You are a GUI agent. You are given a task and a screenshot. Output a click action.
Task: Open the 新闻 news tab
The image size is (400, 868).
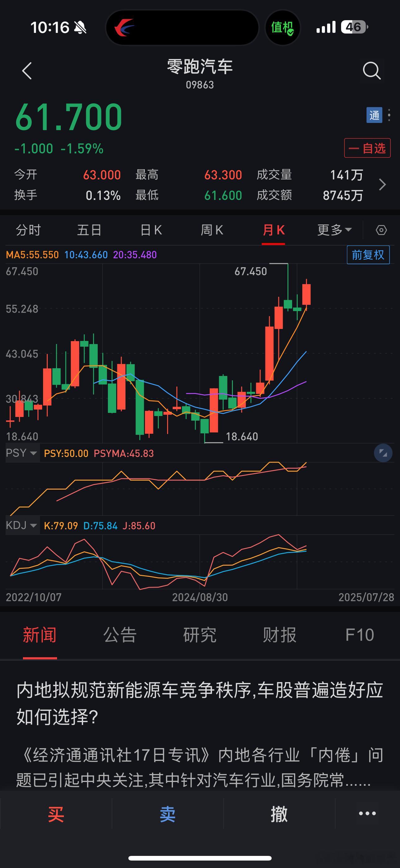[40, 635]
